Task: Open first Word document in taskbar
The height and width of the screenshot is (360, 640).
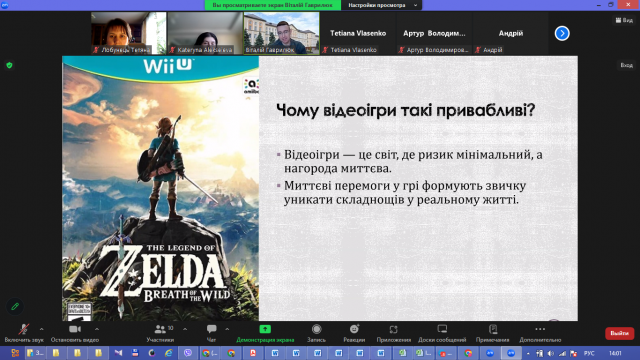Action: coord(275,353)
